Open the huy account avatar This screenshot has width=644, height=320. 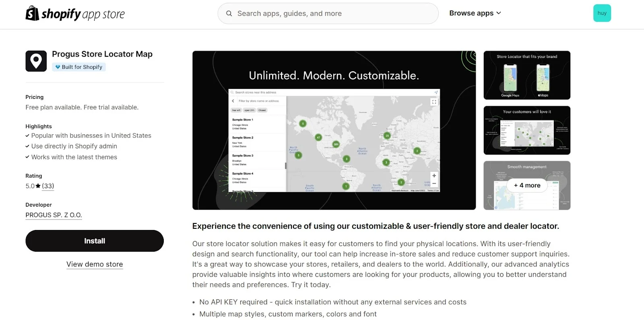click(x=602, y=13)
